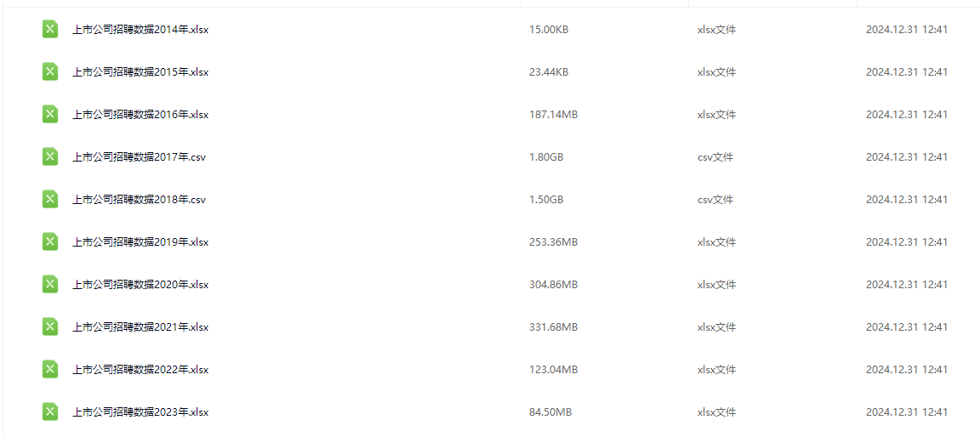Open the file named 上市公司招聘数据2023年.xlsx

click(x=140, y=412)
